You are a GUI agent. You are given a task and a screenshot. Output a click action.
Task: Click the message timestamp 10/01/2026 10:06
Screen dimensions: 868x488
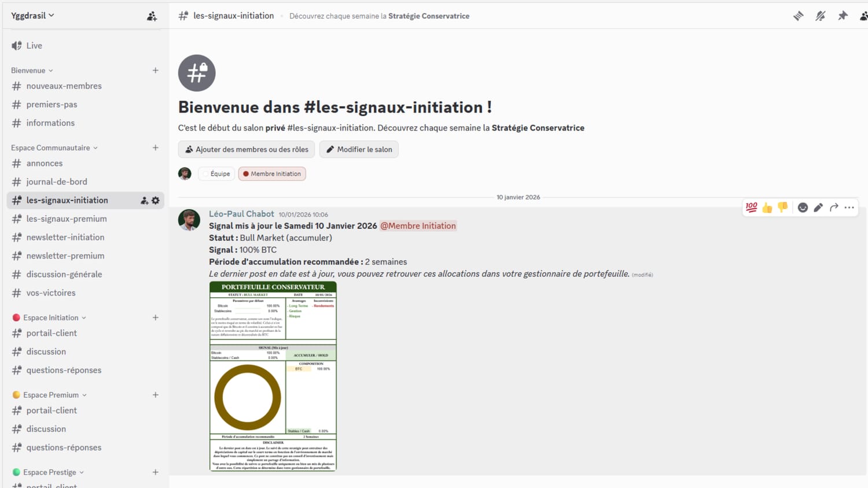click(303, 215)
